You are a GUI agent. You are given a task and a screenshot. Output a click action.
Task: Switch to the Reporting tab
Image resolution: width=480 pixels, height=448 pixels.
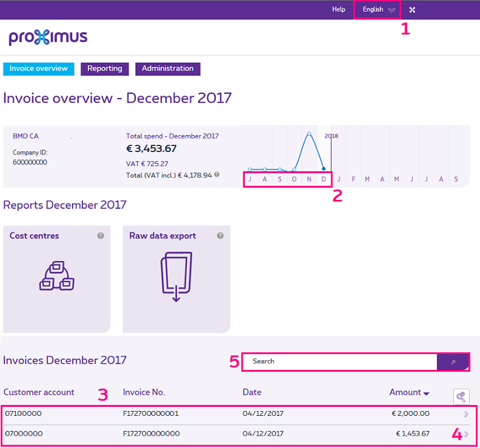click(104, 69)
